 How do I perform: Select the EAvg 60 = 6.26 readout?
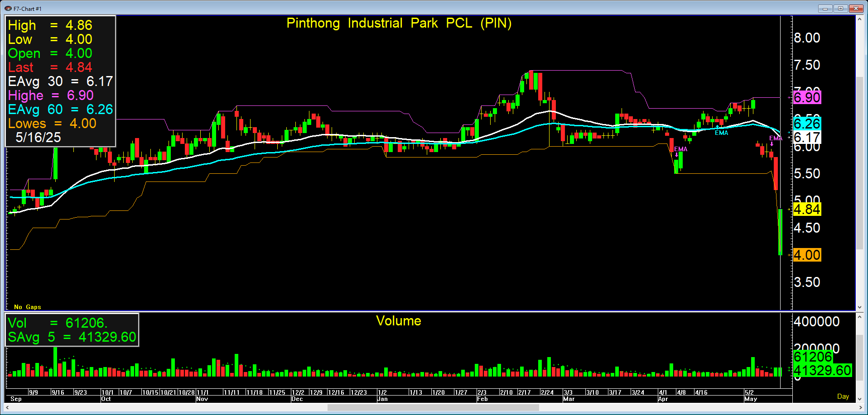[60, 109]
